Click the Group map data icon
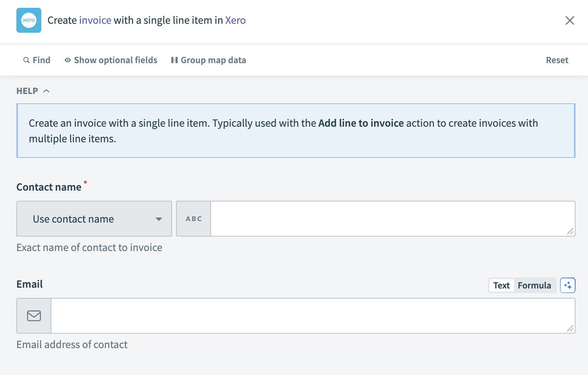 pos(174,60)
